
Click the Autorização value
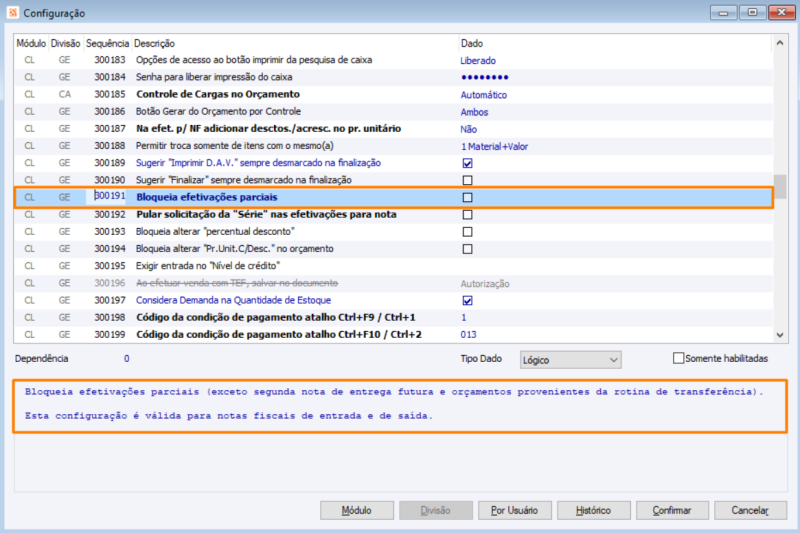485,284
